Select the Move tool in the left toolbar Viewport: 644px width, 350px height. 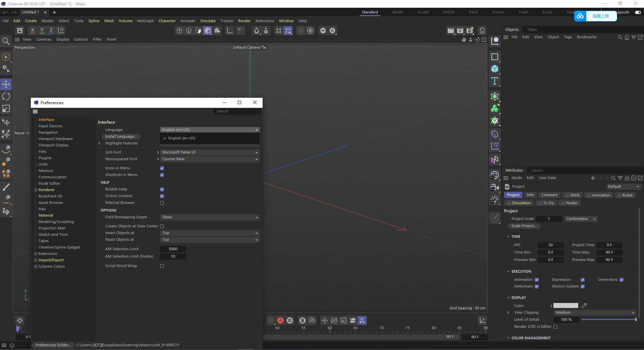6,84
